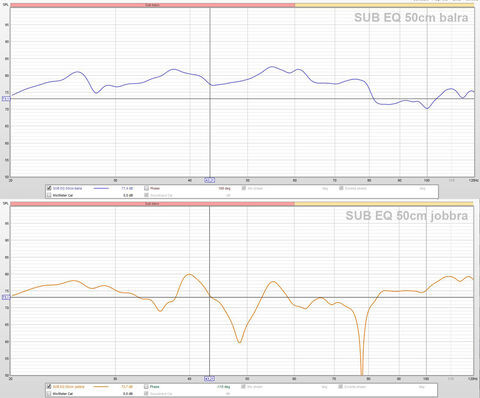Click the jobbra trace dB value in legend
Image resolution: width=480 pixels, height=398 pixels.
point(127,387)
